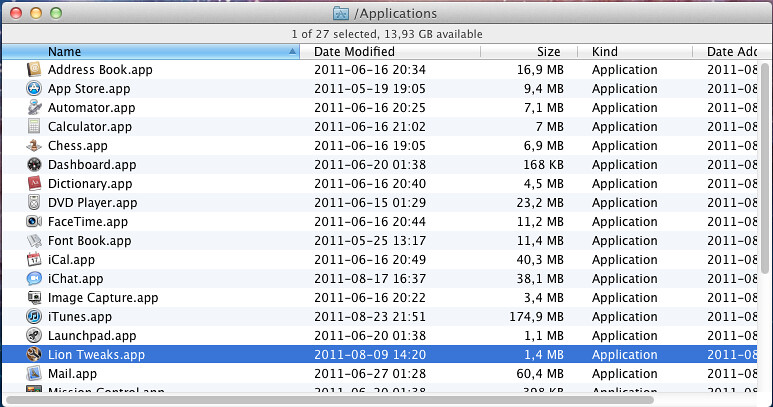Image resolution: width=773 pixels, height=407 pixels.
Task: Sort list by Kind column header
Action: (635, 51)
